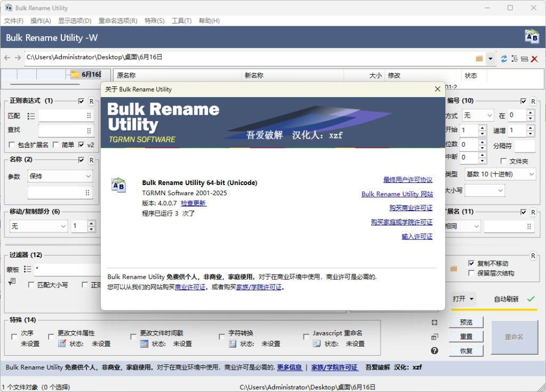Click the 更改文件时间戳 calendar status icon
Screen dimensions: 546x392
pos(144,344)
